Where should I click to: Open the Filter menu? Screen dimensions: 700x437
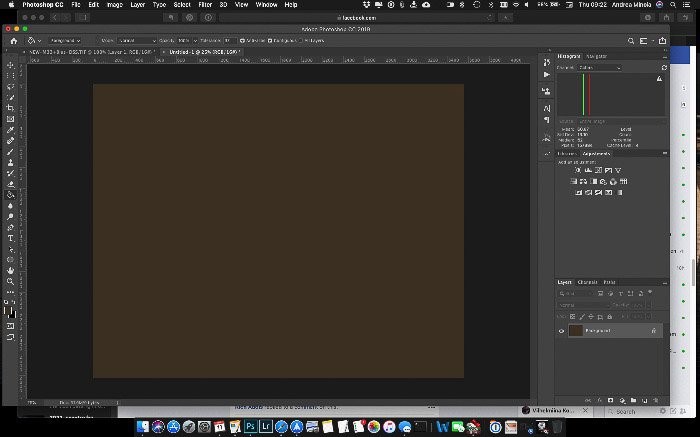(205, 4)
